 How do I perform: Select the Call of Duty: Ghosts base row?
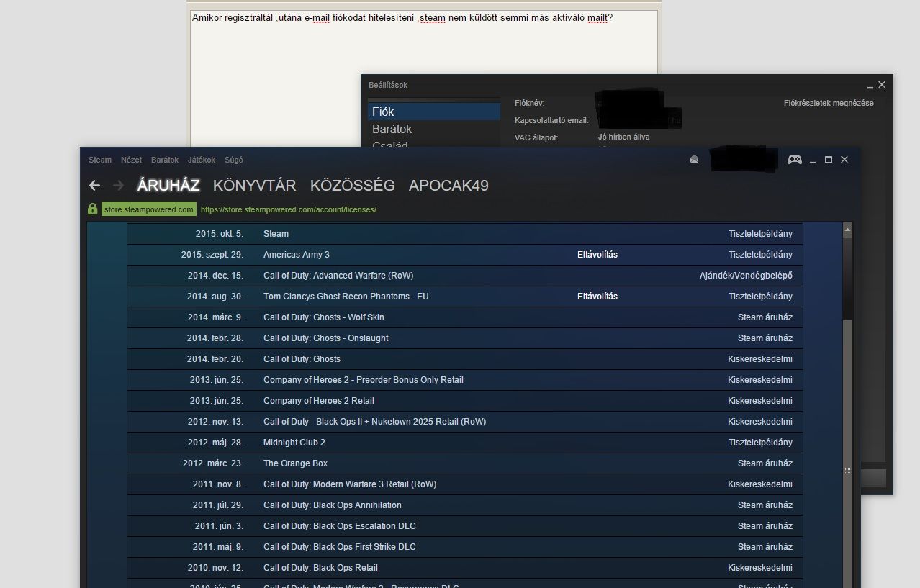pyautogui.click(x=464, y=359)
